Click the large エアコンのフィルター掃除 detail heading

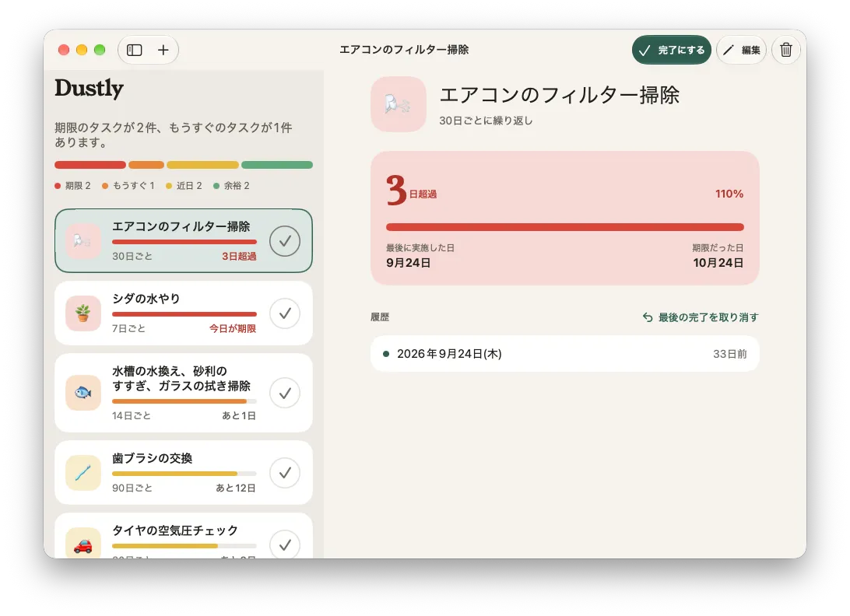560,95
